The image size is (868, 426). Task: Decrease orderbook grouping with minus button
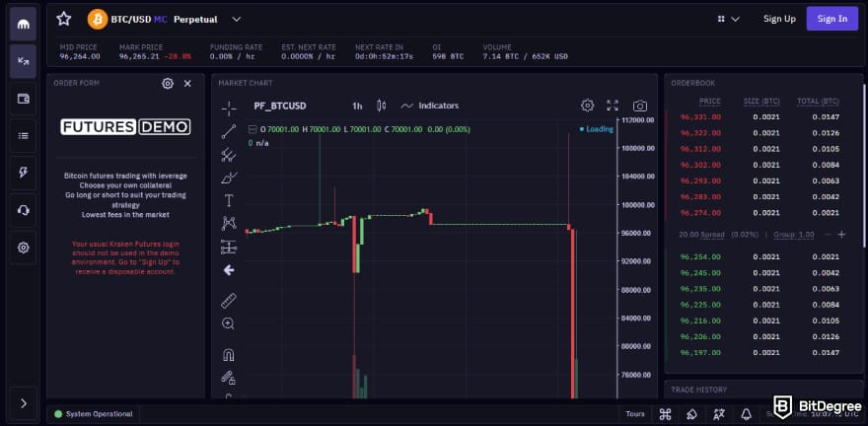tap(827, 235)
